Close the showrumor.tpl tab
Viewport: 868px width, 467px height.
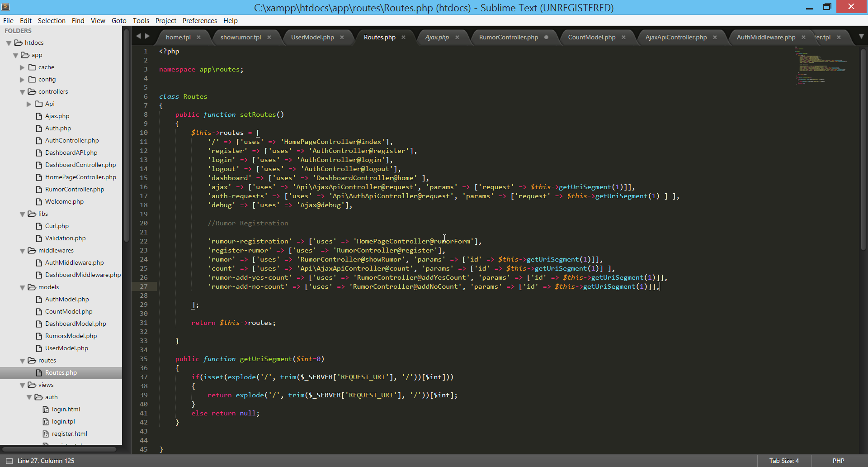pyautogui.click(x=269, y=37)
